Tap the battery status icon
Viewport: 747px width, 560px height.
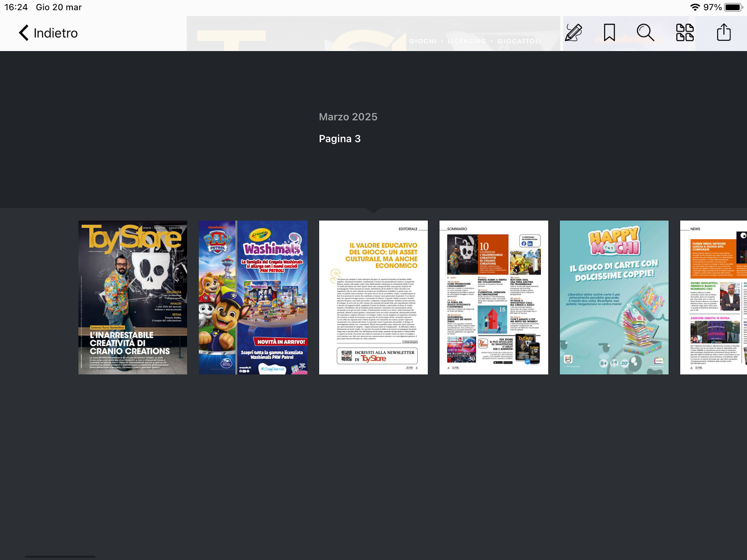(733, 7)
